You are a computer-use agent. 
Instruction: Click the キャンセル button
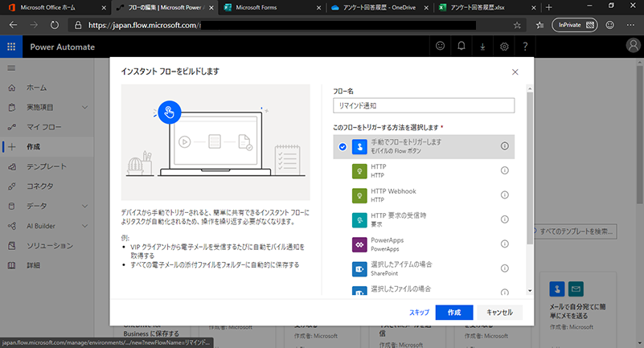click(x=499, y=313)
